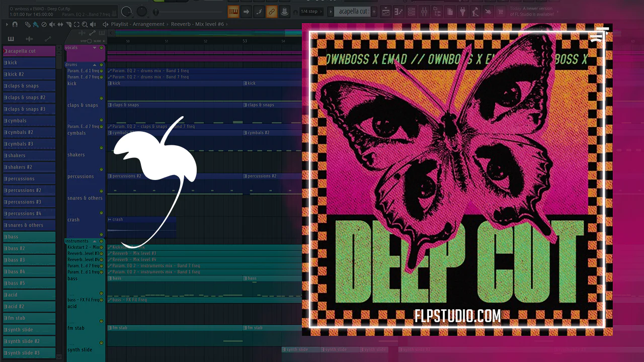Select the fm stab pattern in picker

(x=29, y=318)
